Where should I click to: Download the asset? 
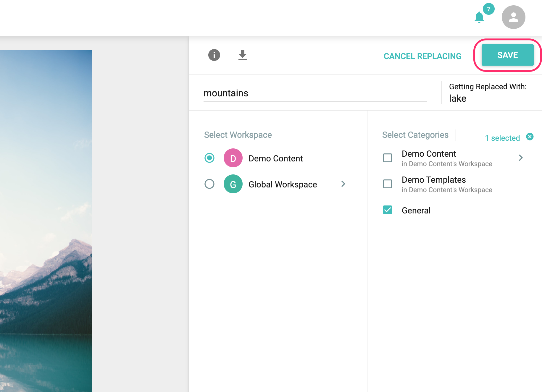[243, 55]
